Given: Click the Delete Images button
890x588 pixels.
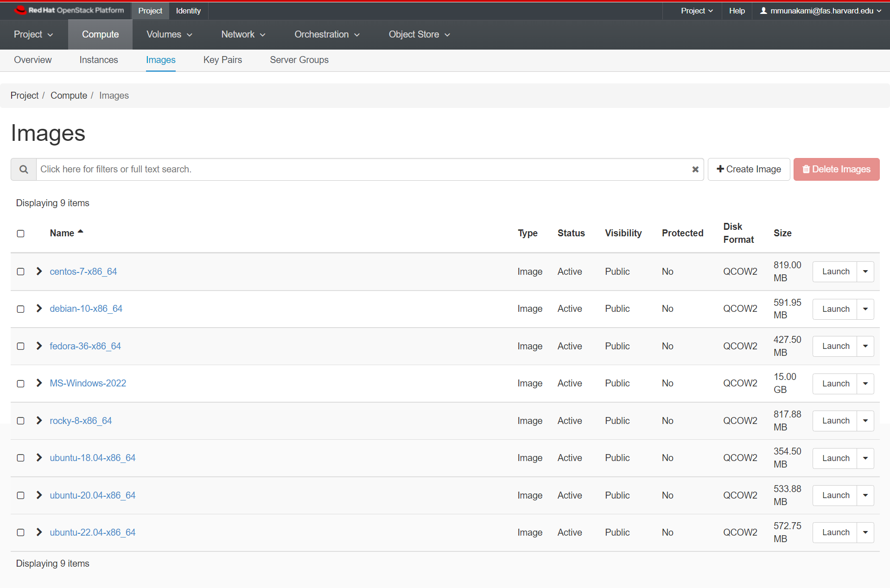Looking at the screenshot, I should coord(837,170).
